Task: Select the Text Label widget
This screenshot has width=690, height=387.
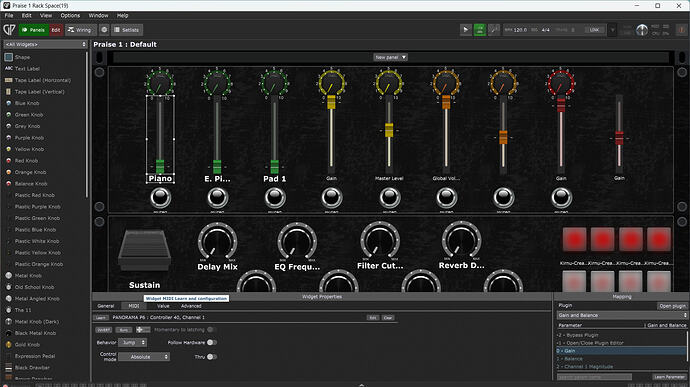Action: pyautogui.click(x=22, y=69)
